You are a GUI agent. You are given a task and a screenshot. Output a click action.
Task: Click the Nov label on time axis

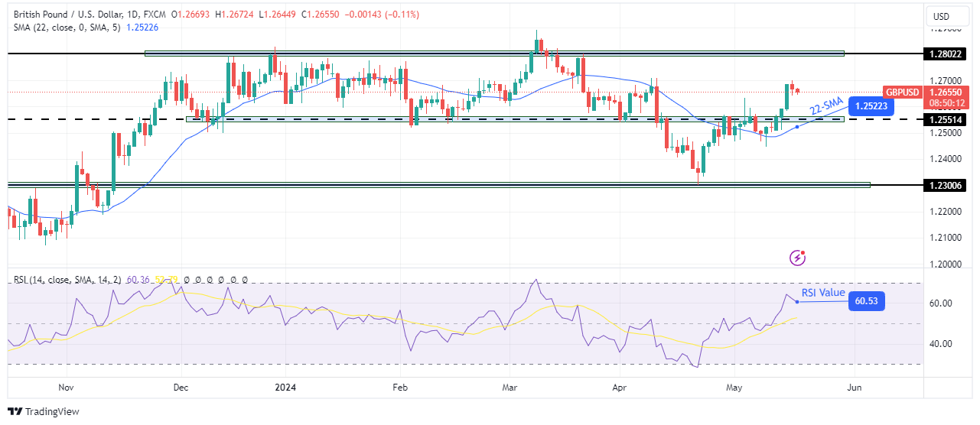(67, 388)
